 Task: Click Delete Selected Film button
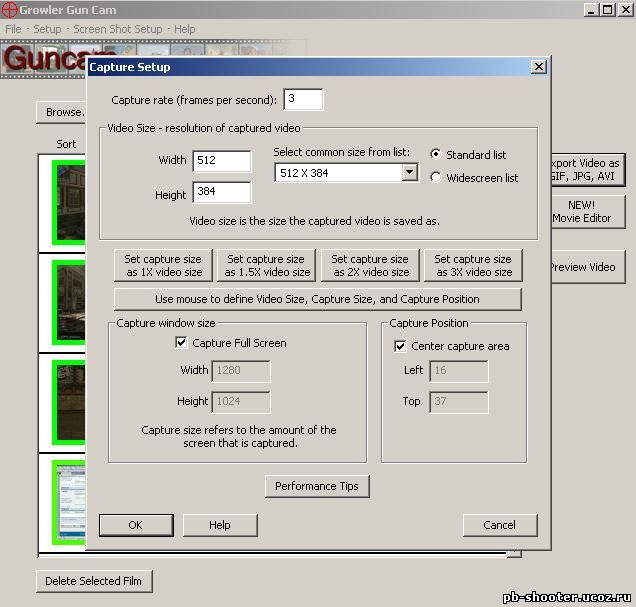(94, 581)
